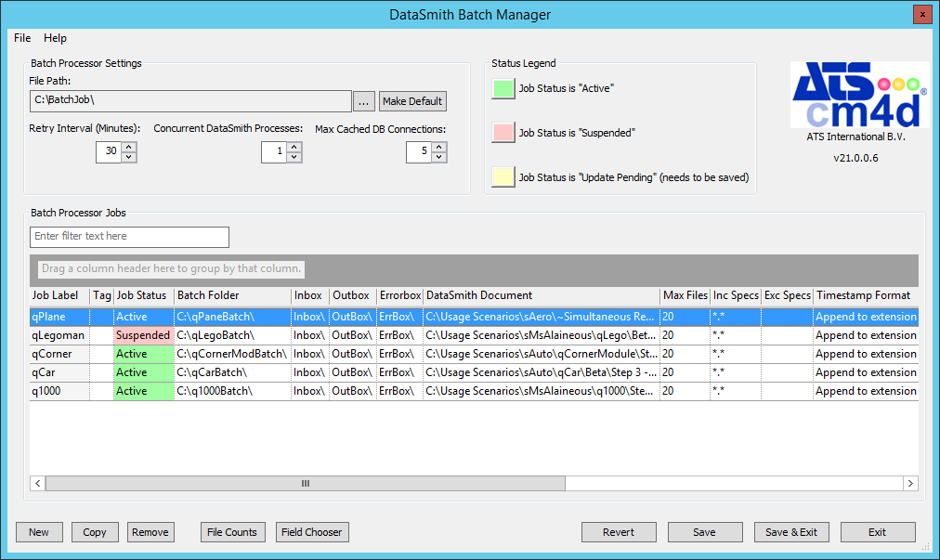
Task: Select the qLegoman job row
Action: (59, 335)
